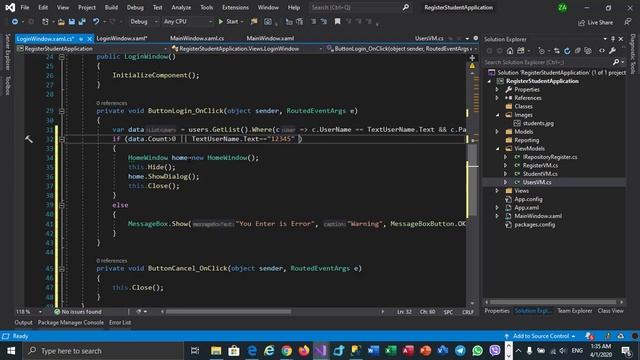Collapse ButtonCancel_OnClick method at line 45
Screen dimensions: 640x360
point(62,269)
